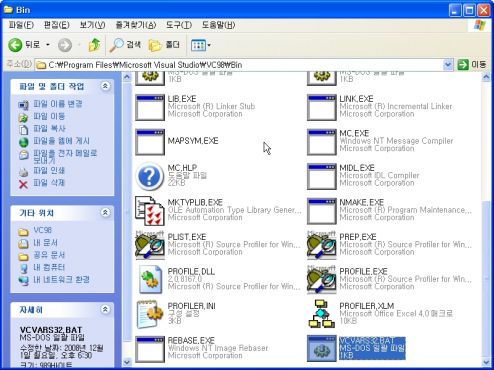Viewport: 494px width, 370px height.
Task: Select the NMAKE.EXE file icon
Action: click(322, 211)
